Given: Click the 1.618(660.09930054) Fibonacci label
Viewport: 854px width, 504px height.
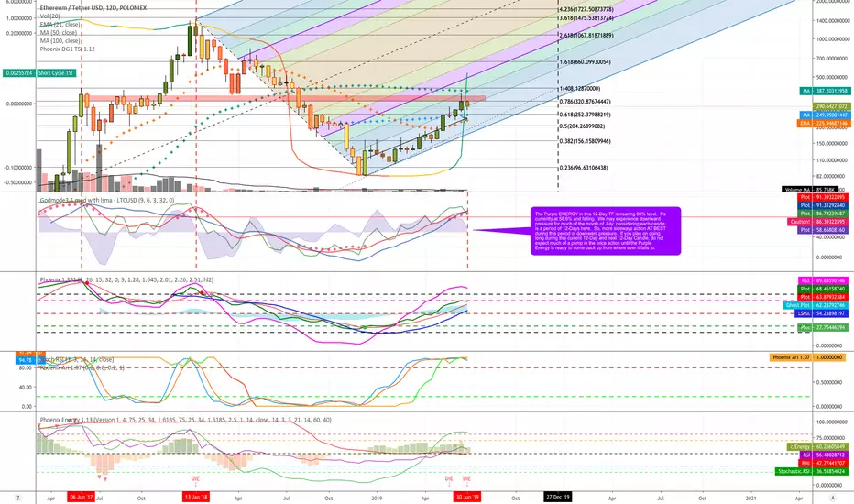Looking at the screenshot, I should point(585,62).
